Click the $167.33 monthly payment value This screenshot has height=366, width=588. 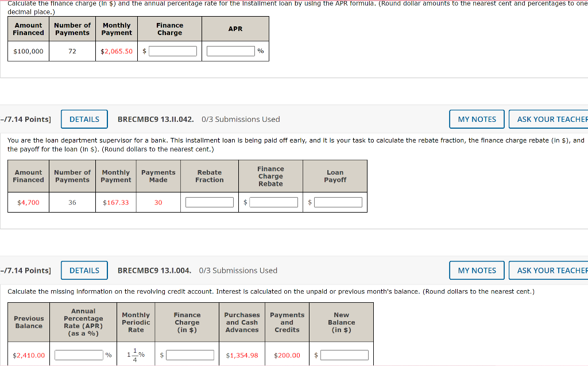point(116,202)
